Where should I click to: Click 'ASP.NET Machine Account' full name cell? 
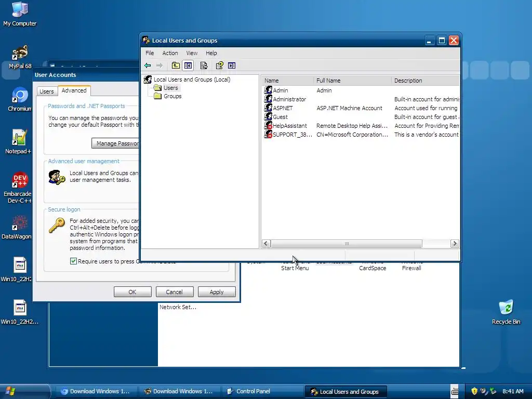coord(349,108)
